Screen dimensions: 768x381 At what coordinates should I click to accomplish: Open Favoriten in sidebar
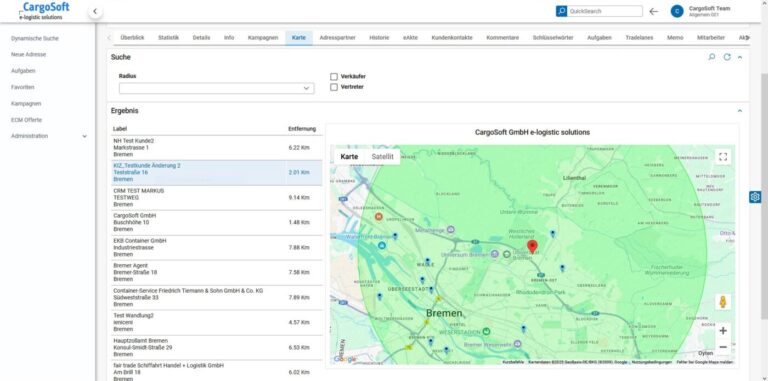pos(23,87)
